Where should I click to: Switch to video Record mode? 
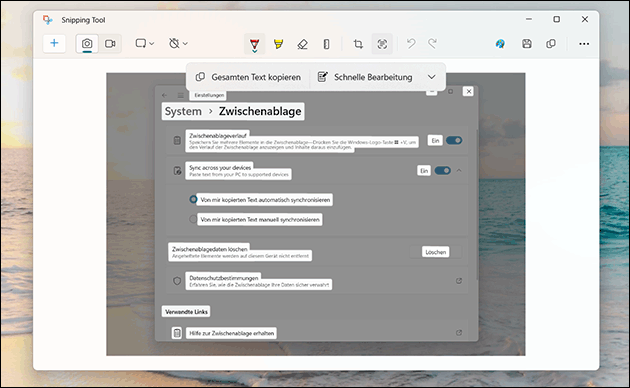[x=110, y=43]
